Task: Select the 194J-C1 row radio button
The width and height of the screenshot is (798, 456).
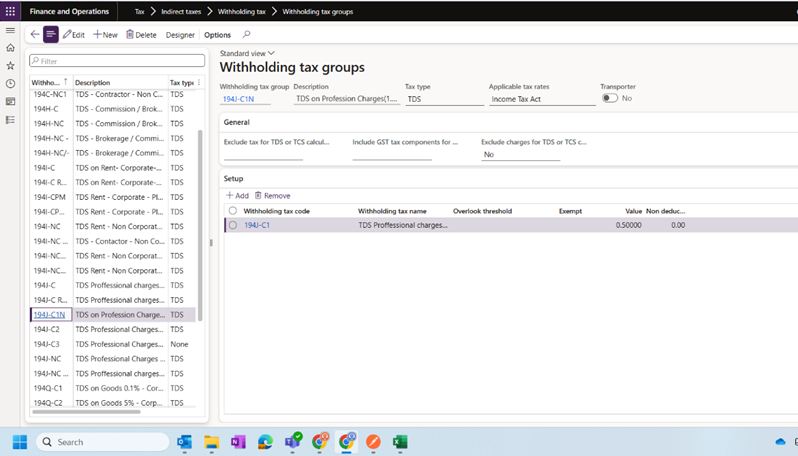Action: point(233,225)
